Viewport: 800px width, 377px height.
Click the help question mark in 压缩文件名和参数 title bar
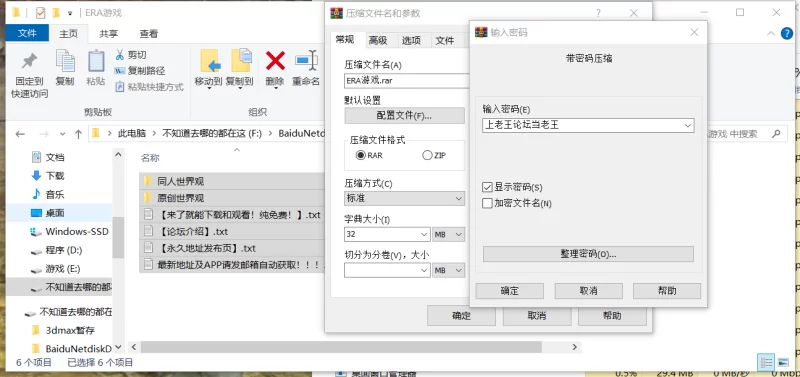pyautogui.click(x=598, y=13)
